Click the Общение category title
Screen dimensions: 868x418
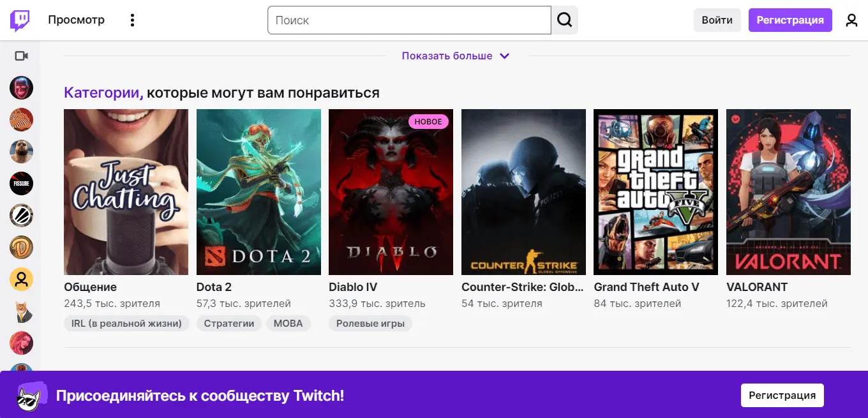pyautogui.click(x=91, y=287)
